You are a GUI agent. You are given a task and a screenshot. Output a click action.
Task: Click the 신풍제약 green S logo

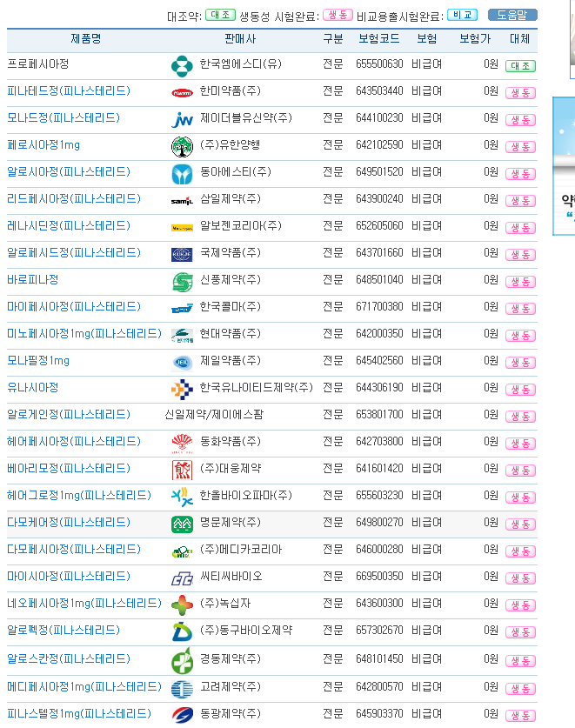coord(182,282)
